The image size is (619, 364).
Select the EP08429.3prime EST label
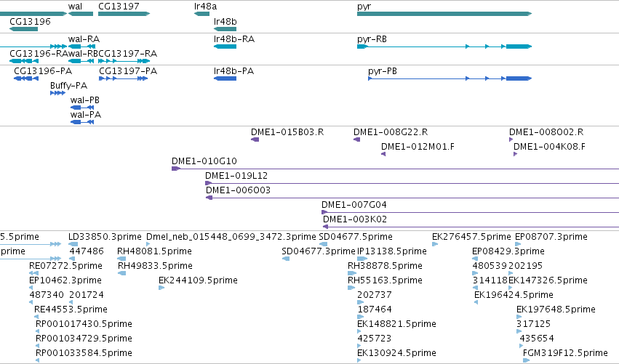508,251
